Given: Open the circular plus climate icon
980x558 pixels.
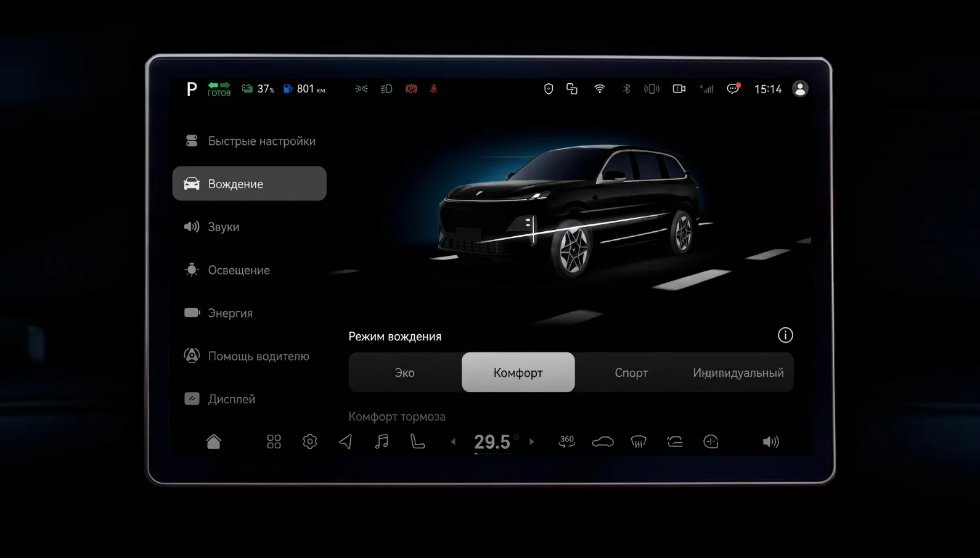Looking at the screenshot, I should [711, 441].
